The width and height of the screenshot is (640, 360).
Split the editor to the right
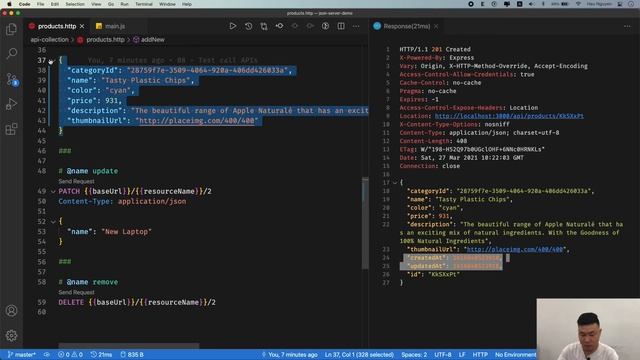341,26
